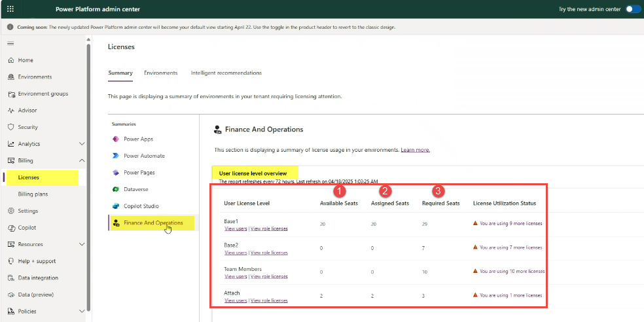Open Billing plans in sidebar

(33, 194)
